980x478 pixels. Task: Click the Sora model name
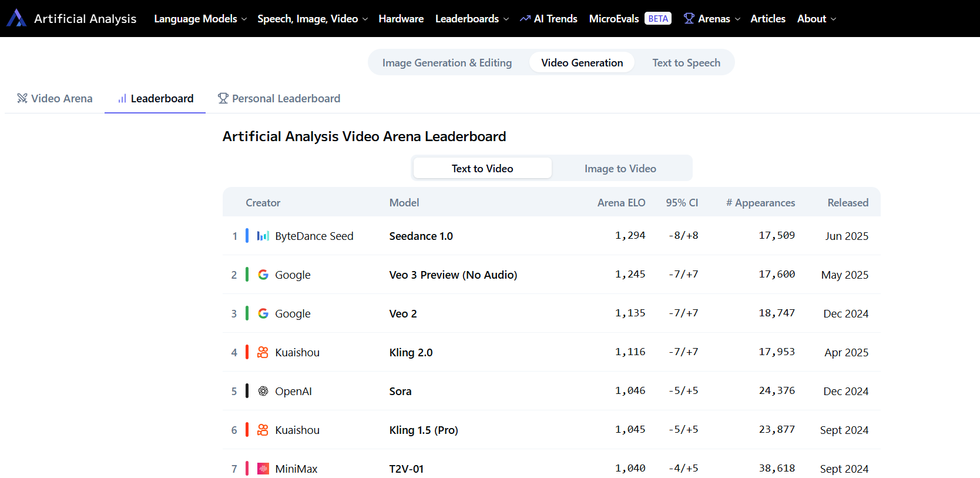[401, 391]
